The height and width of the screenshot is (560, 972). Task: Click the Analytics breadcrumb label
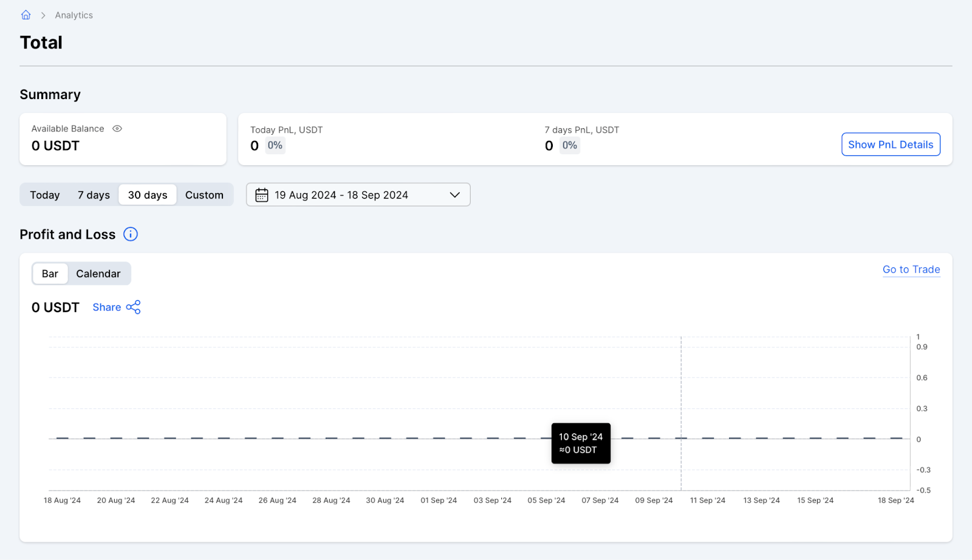click(74, 15)
